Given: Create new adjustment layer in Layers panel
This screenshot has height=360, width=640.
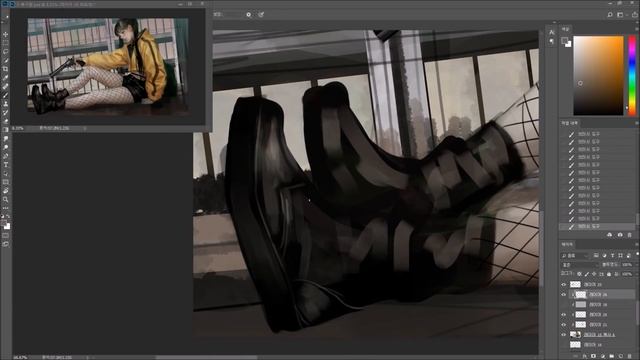Looking at the screenshot, I should 602,356.
